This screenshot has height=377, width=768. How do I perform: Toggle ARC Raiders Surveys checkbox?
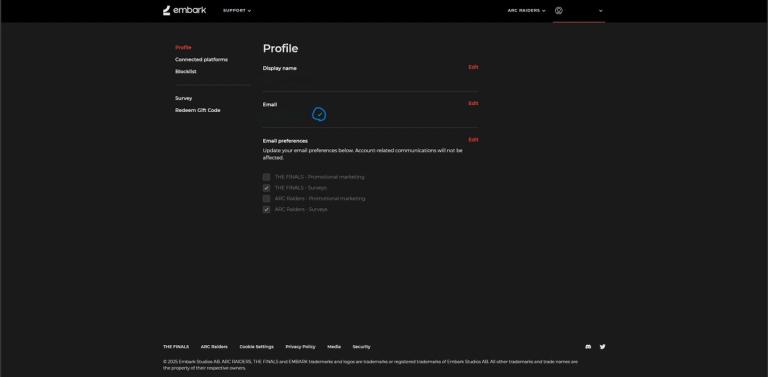[266, 210]
